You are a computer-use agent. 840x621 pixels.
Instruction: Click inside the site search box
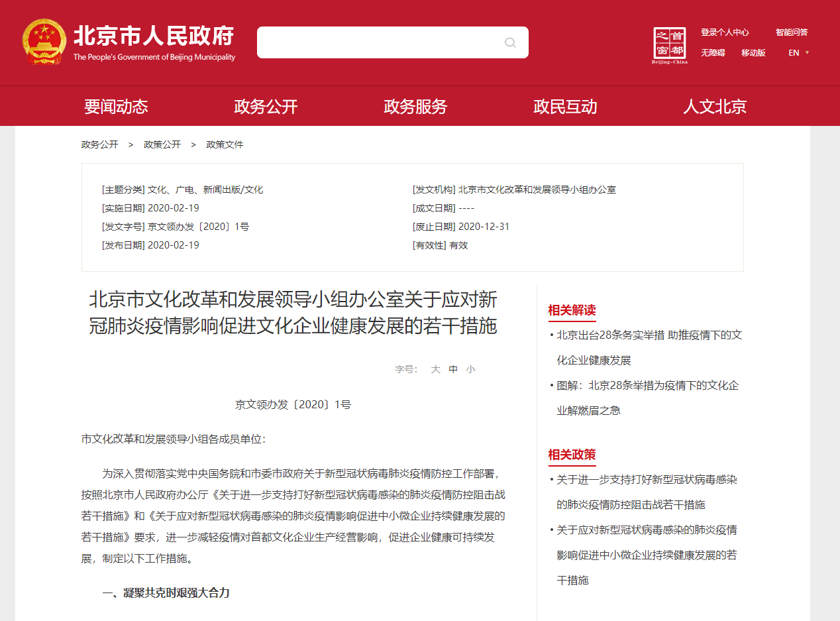pyautogui.click(x=392, y=42)
